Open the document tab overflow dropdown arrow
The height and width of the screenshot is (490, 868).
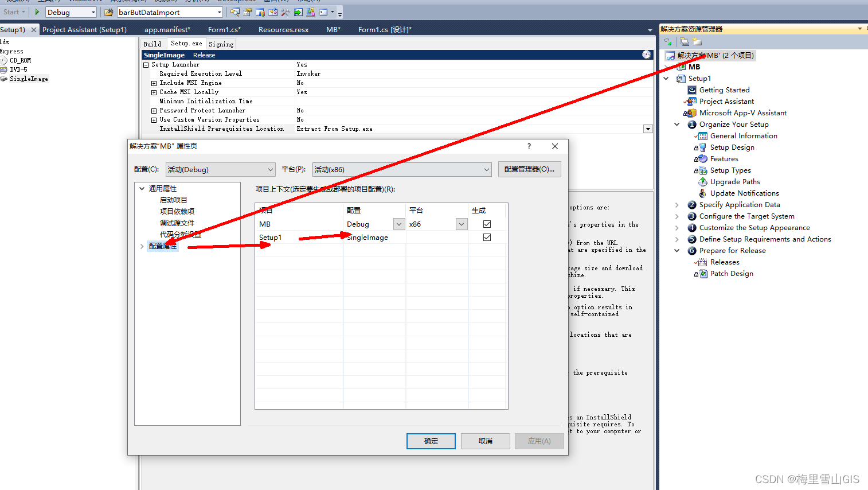click(650, 30)
